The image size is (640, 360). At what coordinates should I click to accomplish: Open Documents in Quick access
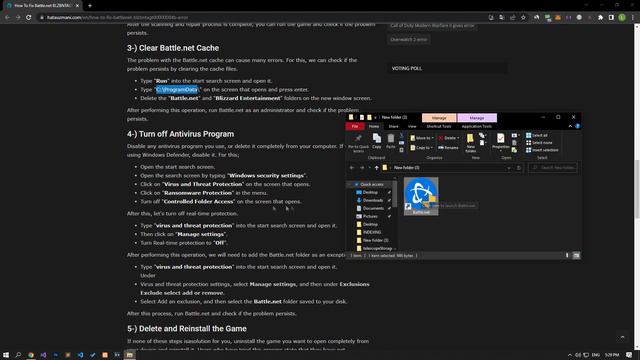pos(373,208)
